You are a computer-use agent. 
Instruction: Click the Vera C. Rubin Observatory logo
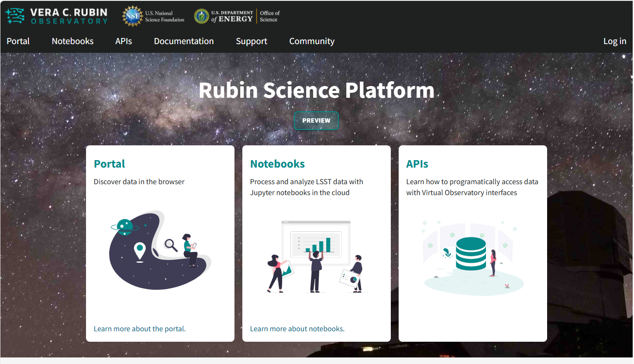[x=57, y=15]
